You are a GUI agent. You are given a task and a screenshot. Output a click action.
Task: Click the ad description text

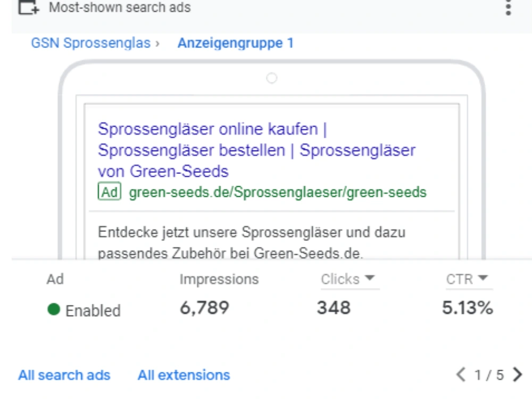[x=252, y=243]
